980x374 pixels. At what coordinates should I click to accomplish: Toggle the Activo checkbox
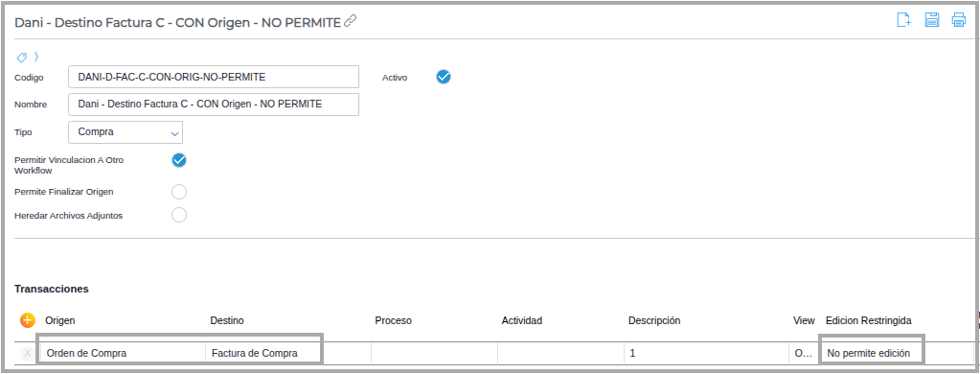tap(444, 77)
